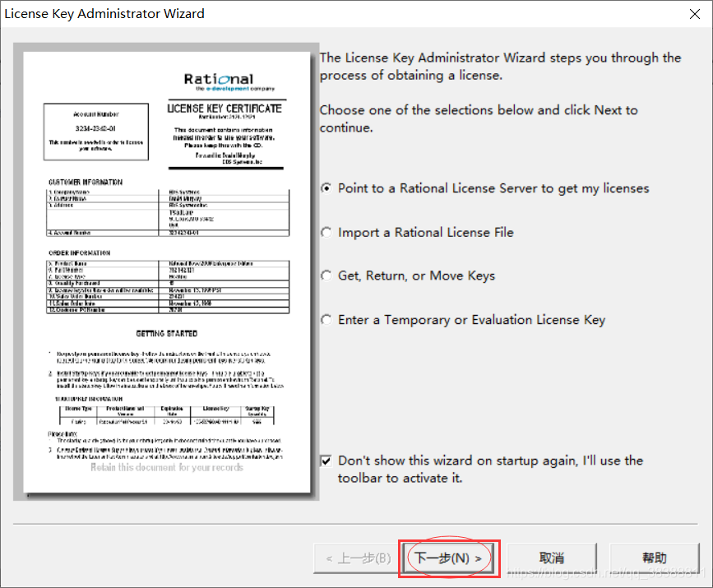
Task: Open help with the 帮助 button
Action: click(654, 558)
